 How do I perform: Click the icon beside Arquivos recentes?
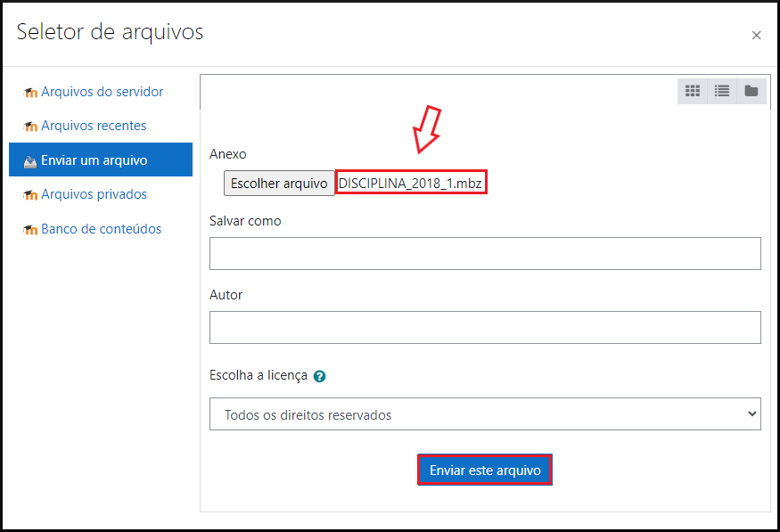click(30, 127)
